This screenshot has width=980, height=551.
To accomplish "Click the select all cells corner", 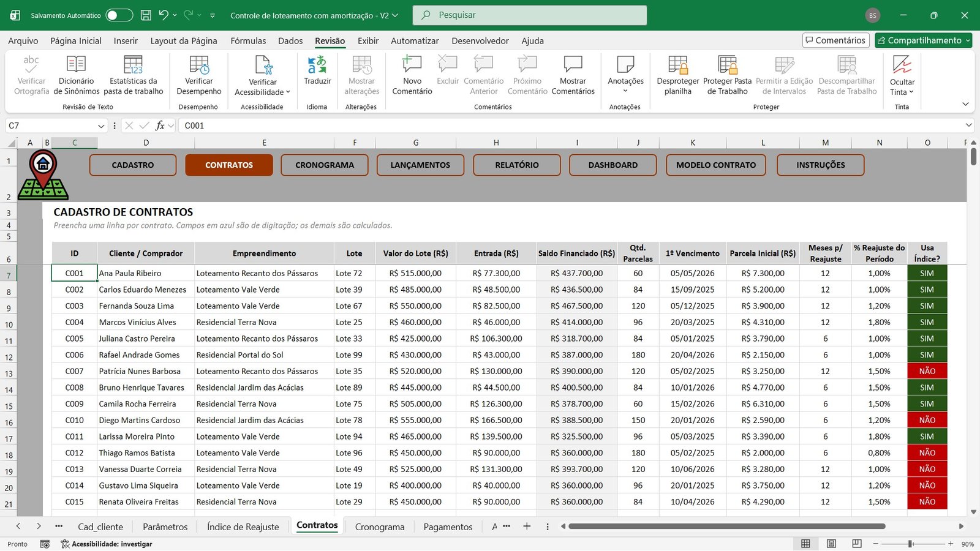I will click(12, 143).
